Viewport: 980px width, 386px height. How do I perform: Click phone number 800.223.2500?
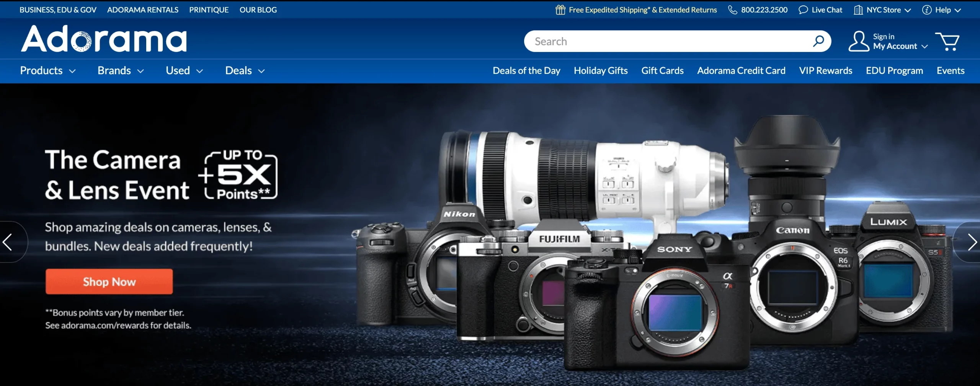click(764, 10)
